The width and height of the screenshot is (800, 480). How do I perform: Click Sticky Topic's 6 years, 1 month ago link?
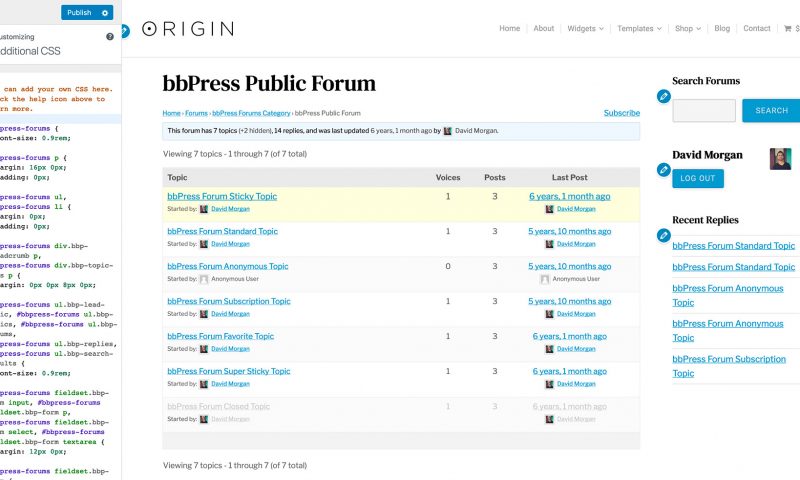569,196
